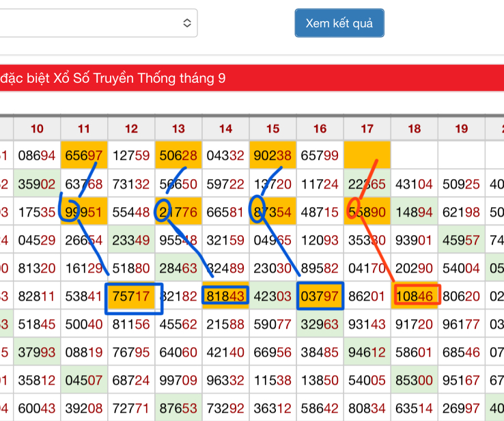504x421 pixels.
Task: Click the circled cell 99951
Action: coord(84,212)
